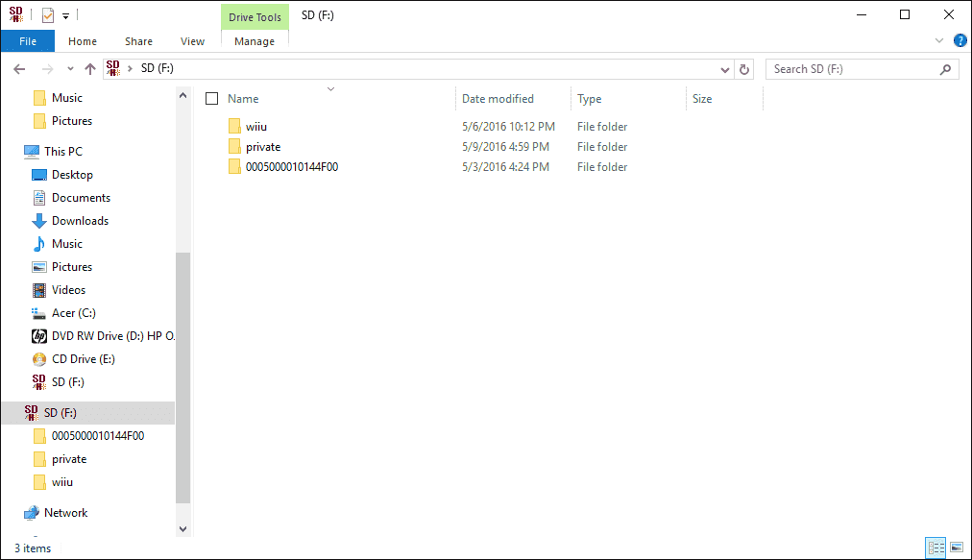Toggle the select all items checkbox
Image resolution: width=972 pixels, height=560 pixels.
pos(212,99)
